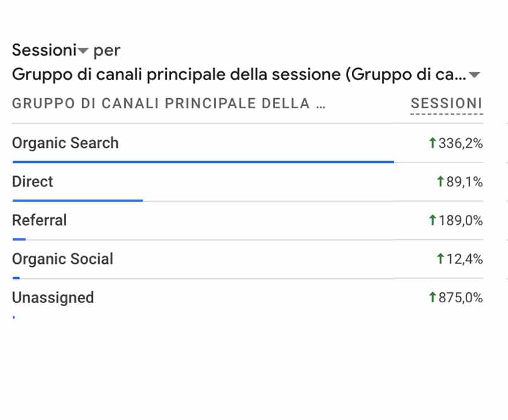This screenshot has height=420, width=508.
Task: Expand the Gruppo di canali dimension dropdown arrow
Action: [474, 75]
